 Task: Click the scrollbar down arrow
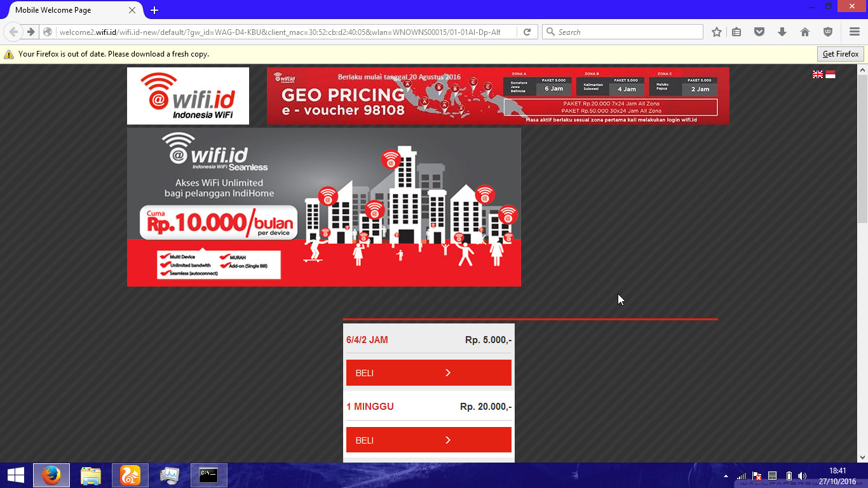(862, 457)
